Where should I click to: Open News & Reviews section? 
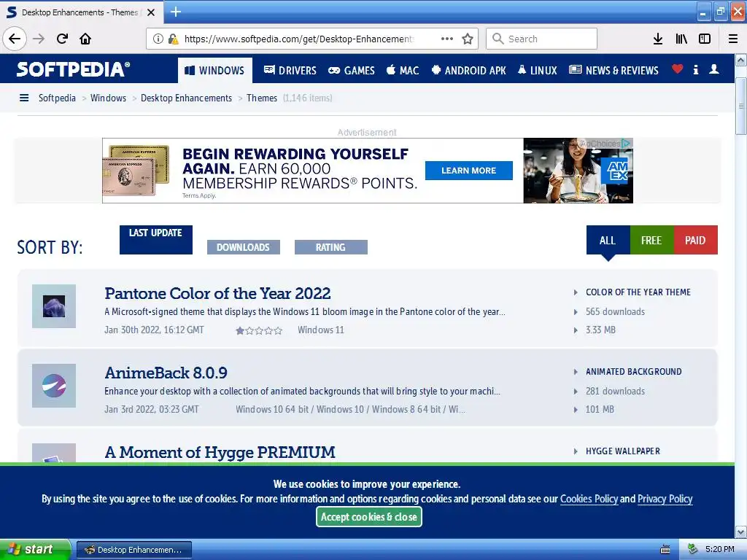click(x=614, y=71)
